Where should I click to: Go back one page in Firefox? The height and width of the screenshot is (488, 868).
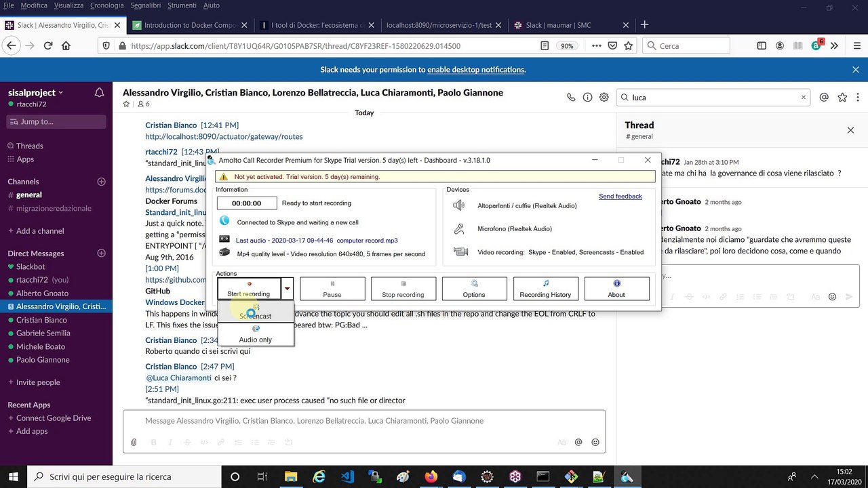pyautogui.click(x=11, y=46)
